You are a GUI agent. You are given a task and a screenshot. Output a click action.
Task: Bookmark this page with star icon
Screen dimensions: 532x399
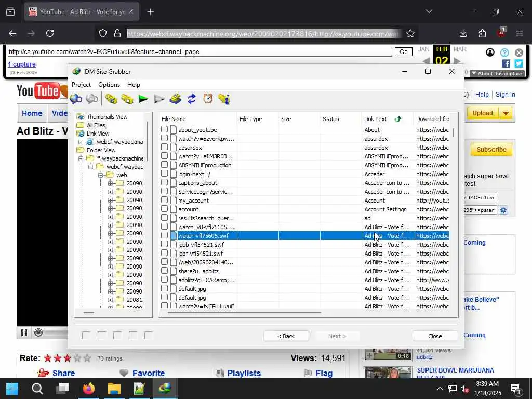[x=410, y=33]
